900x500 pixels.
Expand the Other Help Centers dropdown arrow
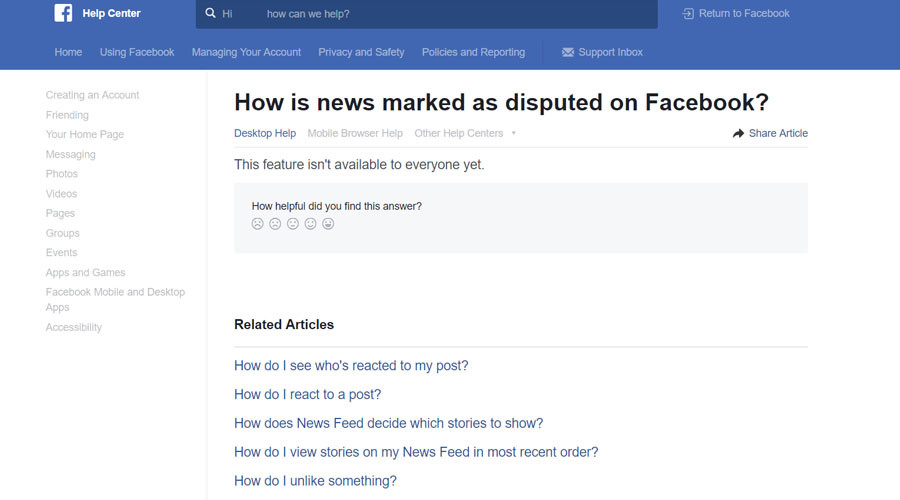tap(514, 133)
